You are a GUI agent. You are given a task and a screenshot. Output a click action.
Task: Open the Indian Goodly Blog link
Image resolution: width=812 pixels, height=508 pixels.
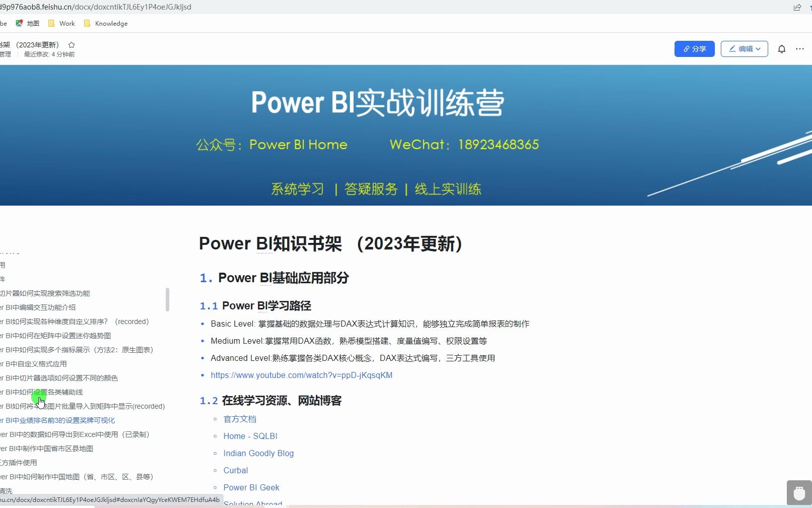(258, 454)
